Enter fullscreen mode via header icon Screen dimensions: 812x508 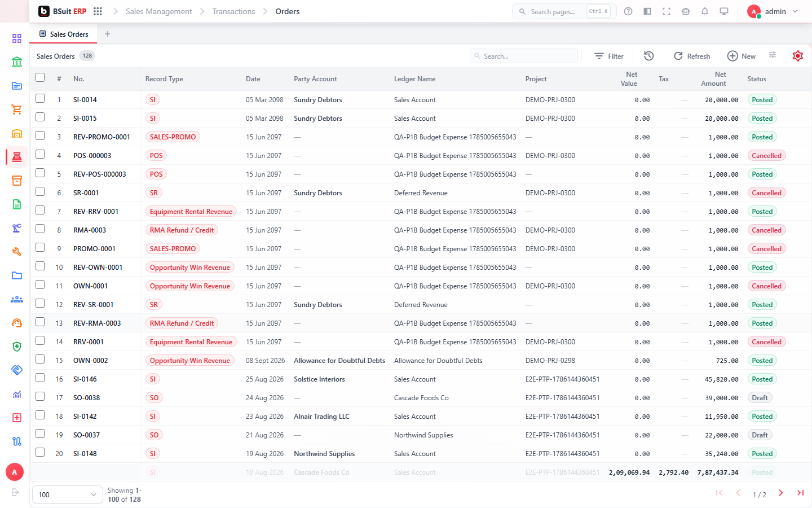point(667,11)
